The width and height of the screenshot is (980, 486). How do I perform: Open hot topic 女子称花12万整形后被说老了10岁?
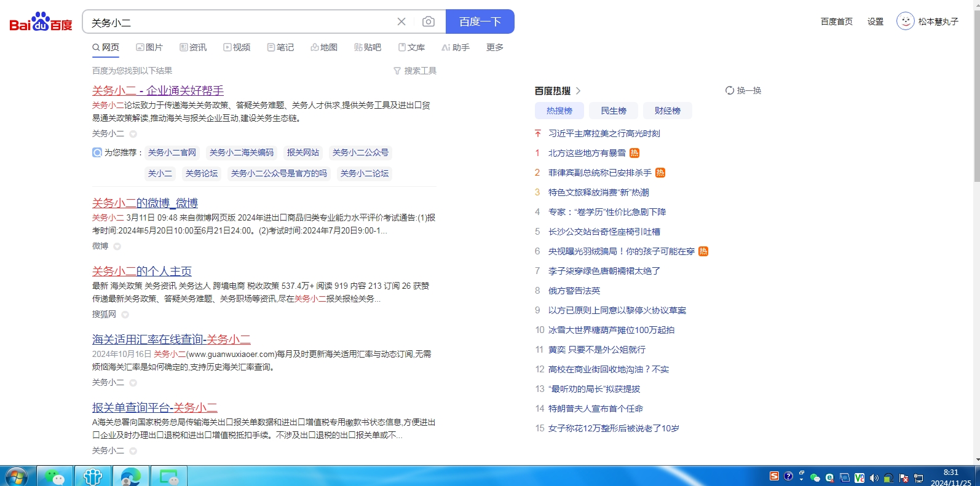click(x=614, y=428)
